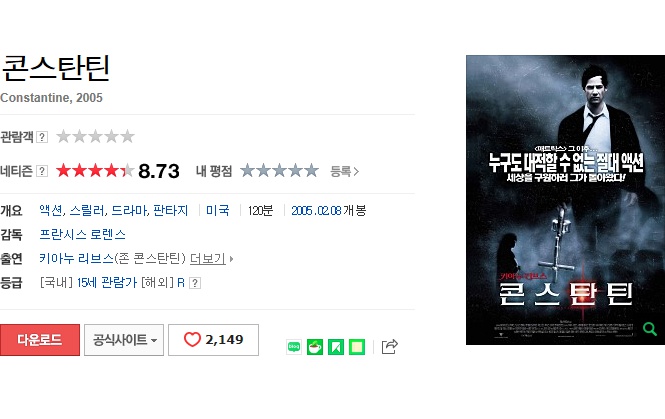Open actor 키아누 리브스 link
This screenshot has width=665, height=419.
pyautogui.click(x=76, y=258)
